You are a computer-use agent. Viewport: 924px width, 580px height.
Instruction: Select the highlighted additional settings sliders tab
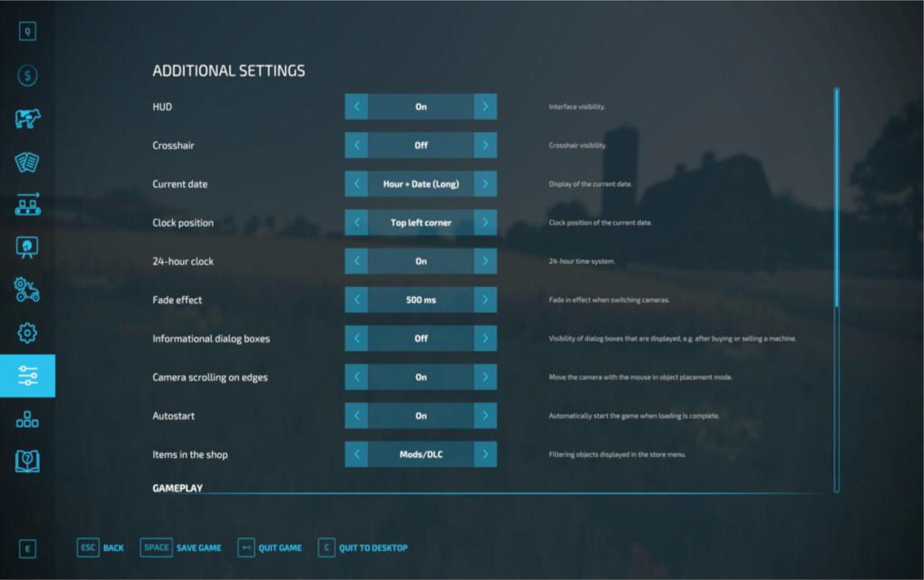click(x=27, y=376)
